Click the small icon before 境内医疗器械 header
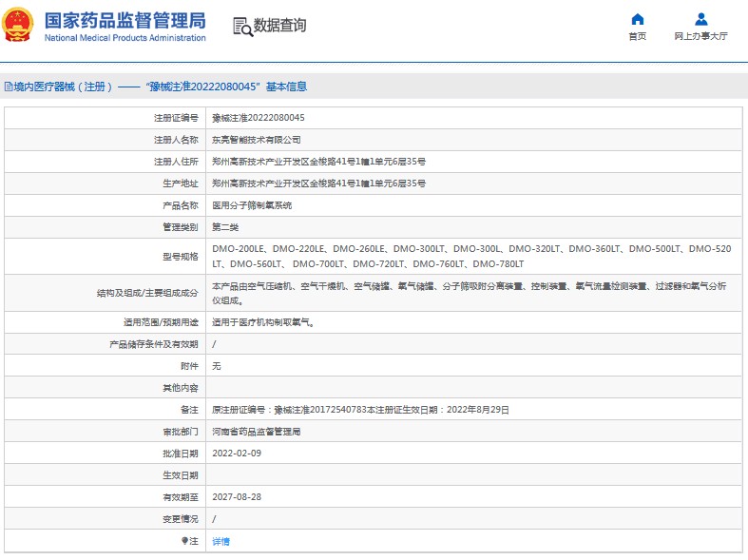This screenshot has width=748, height=560. coord(8,87)
